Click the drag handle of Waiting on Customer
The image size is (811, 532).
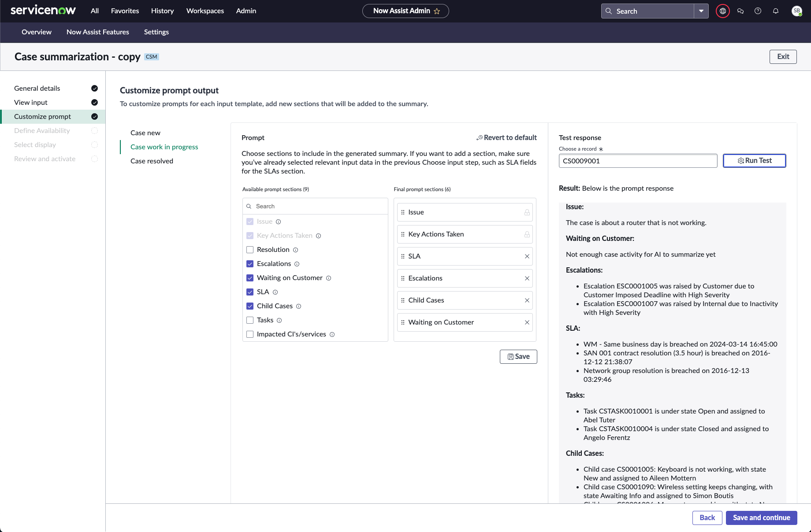(403, 322)
